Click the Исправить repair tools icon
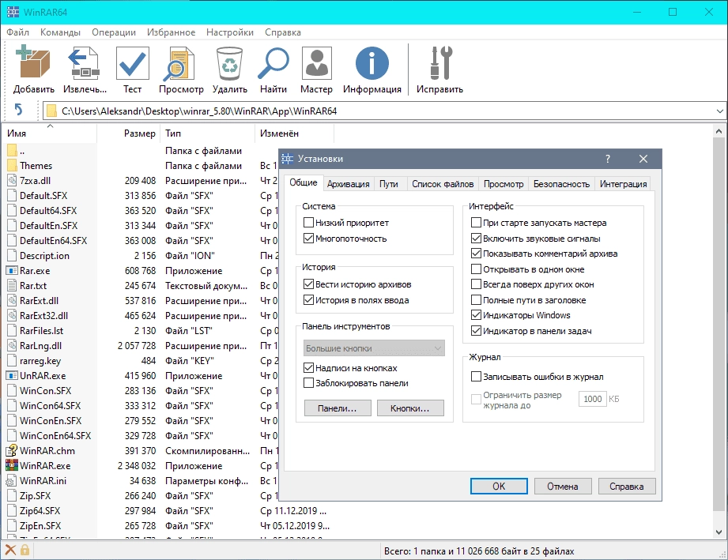The image size is (728, 560). (439, 63)
